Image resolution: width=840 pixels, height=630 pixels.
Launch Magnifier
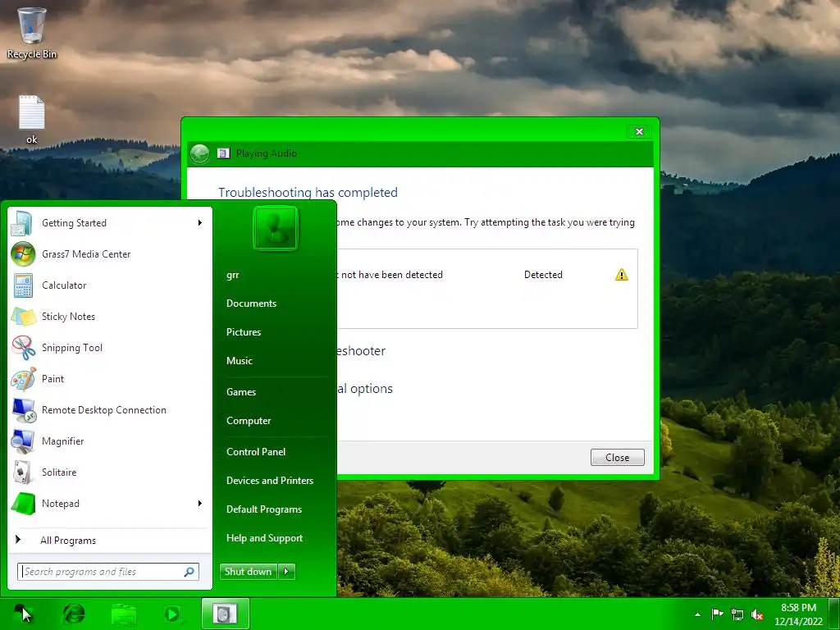[110, 441]
